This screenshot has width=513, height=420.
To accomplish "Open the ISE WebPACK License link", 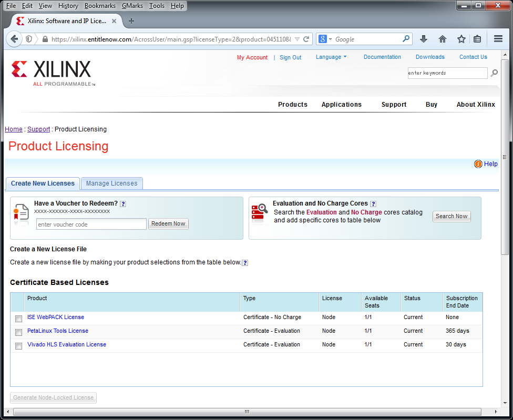I will point(56,317).
